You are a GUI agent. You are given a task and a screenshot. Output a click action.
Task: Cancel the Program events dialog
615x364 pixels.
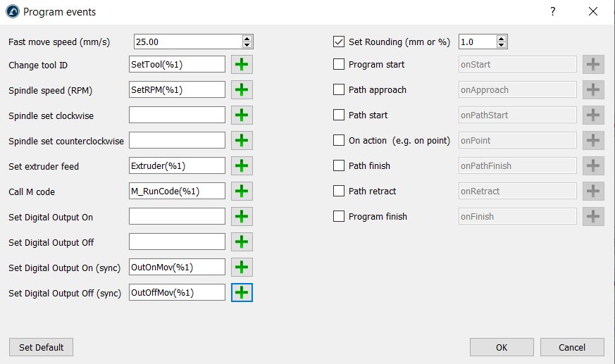point(572,347)
